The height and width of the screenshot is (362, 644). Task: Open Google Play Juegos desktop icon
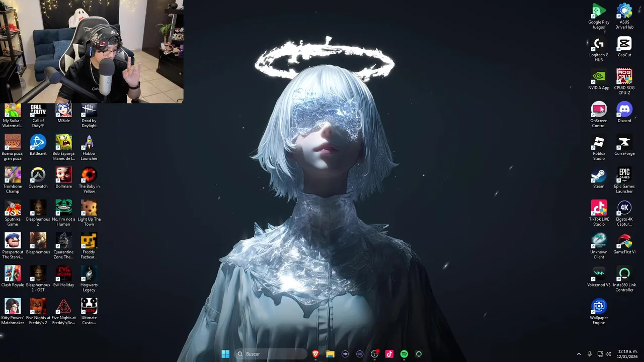click(599, 17)
